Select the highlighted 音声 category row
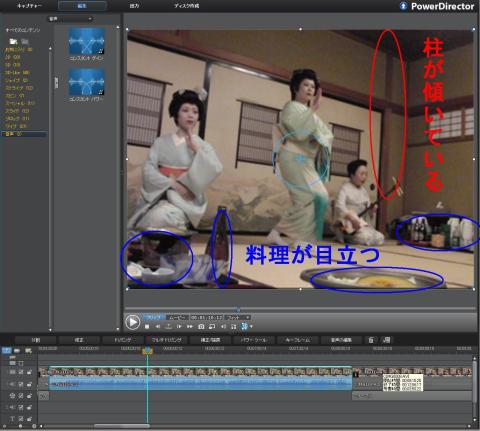Image resolution: width=480 pixels, height=431 pixels. (24, 134)
